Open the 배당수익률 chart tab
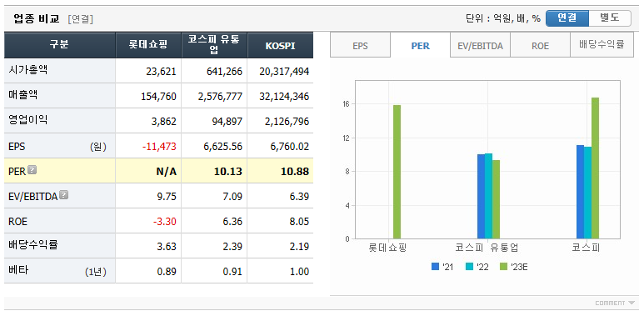Viewport: 644px width, 316px height. tap(602, 46)
